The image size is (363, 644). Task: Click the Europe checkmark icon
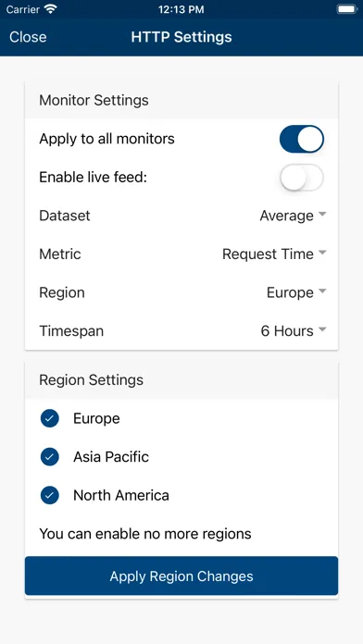(50, 418)
